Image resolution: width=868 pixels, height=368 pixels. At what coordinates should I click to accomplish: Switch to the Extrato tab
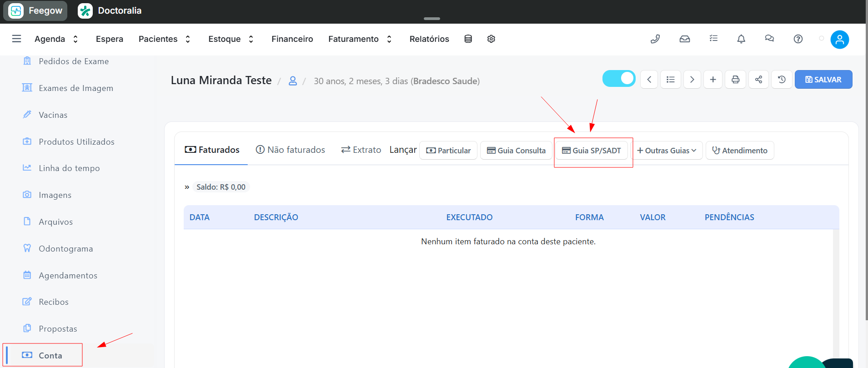(x=361, y=150)
